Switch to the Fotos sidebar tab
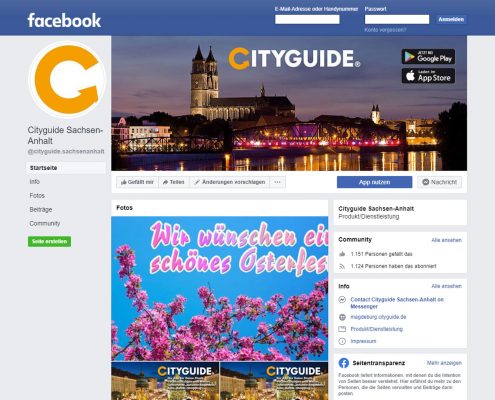 37,196
